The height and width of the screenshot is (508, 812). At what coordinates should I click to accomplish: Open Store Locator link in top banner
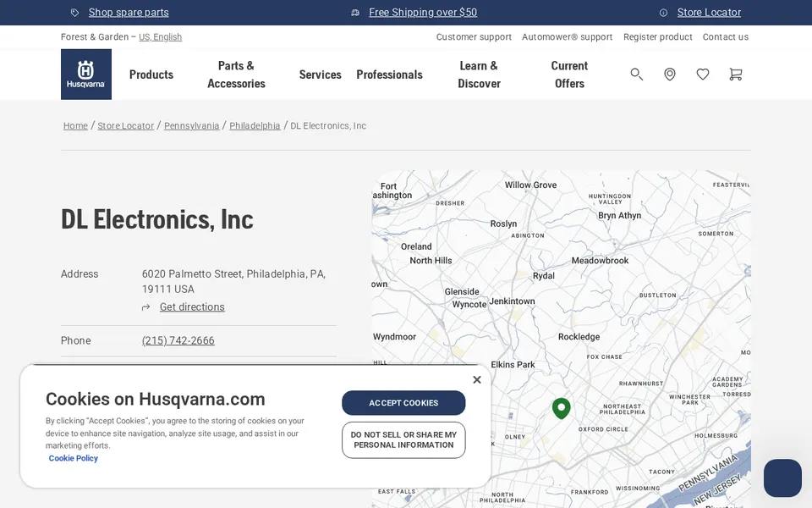point(709,13)
